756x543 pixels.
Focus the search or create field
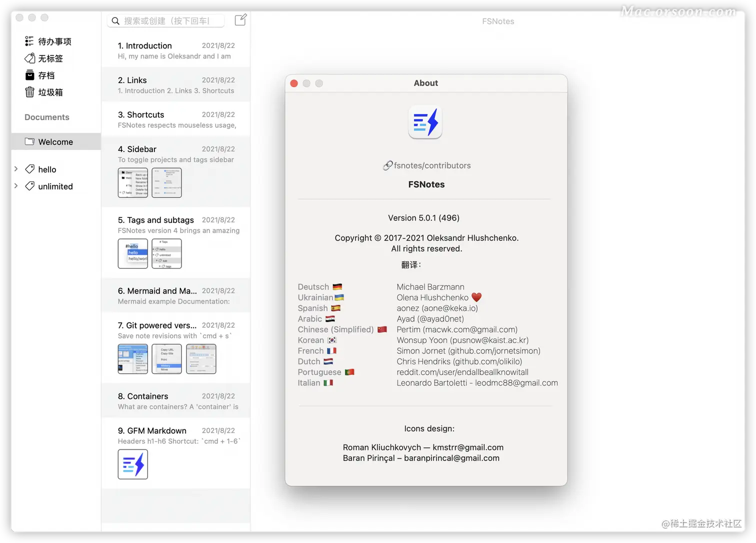(165, 21)
